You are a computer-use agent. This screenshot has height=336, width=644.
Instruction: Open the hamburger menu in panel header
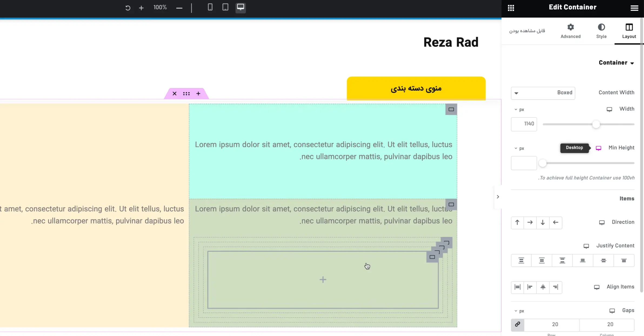pos(634,8)
